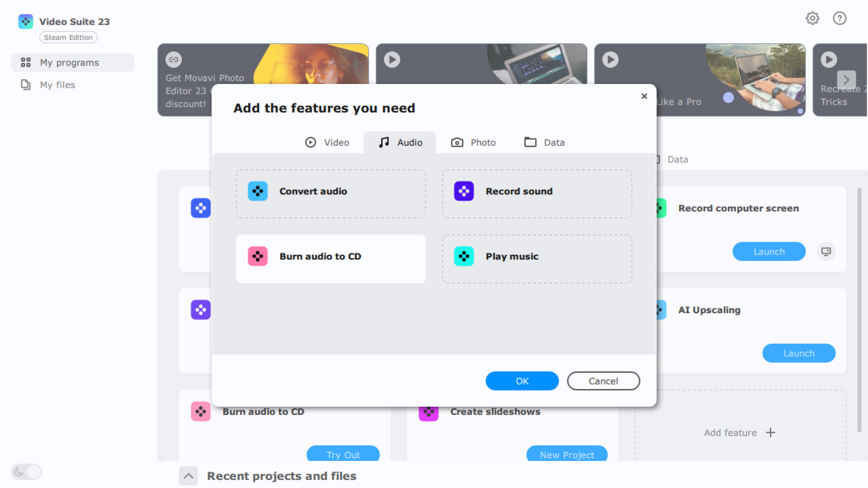Click New Project under Create slideshows

[x=566, y=455]
